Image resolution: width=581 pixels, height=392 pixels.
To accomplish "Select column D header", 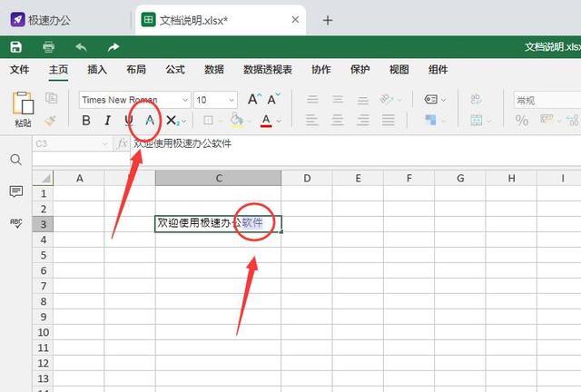I will tap(307, 178).
